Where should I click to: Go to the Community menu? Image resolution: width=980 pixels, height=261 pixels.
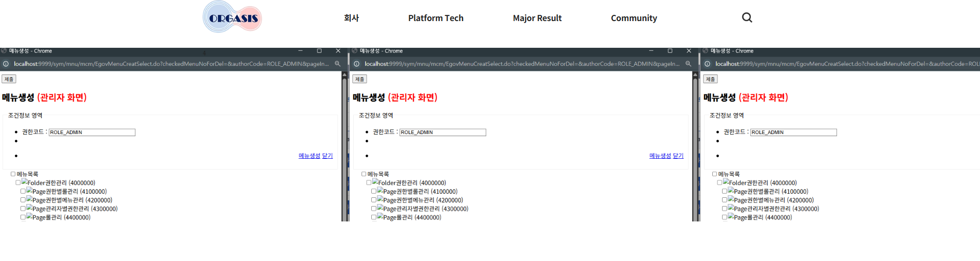point(633,18)
